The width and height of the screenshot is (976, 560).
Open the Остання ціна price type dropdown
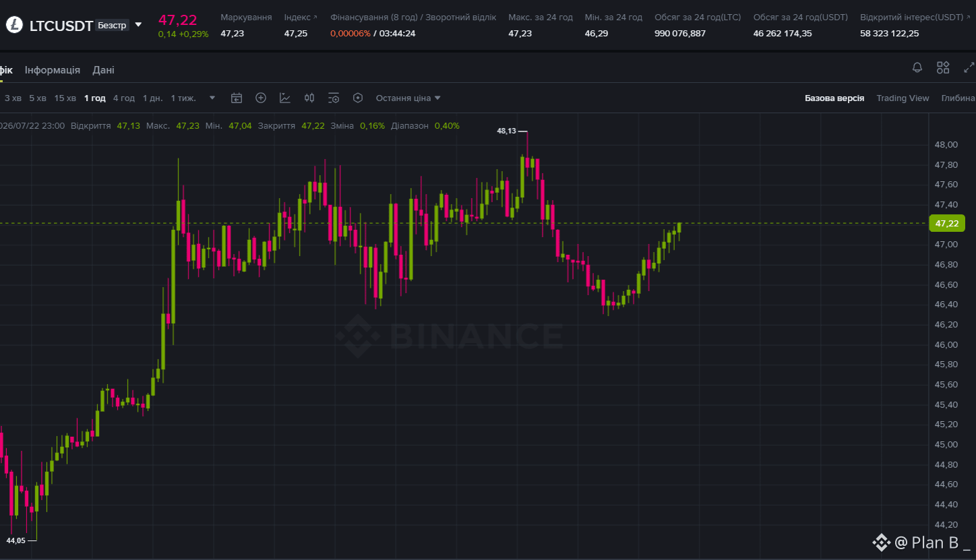click(408, 98)
